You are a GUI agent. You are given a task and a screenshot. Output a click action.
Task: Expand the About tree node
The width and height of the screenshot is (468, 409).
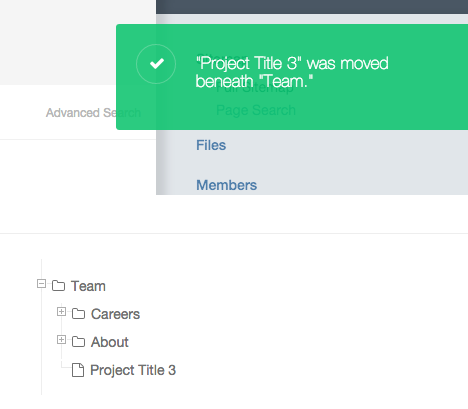coord(61,340)
